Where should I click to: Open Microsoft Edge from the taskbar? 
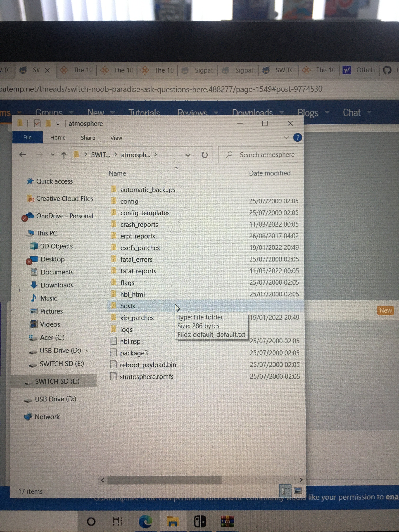pyautogui.click(x=146, y=521)
